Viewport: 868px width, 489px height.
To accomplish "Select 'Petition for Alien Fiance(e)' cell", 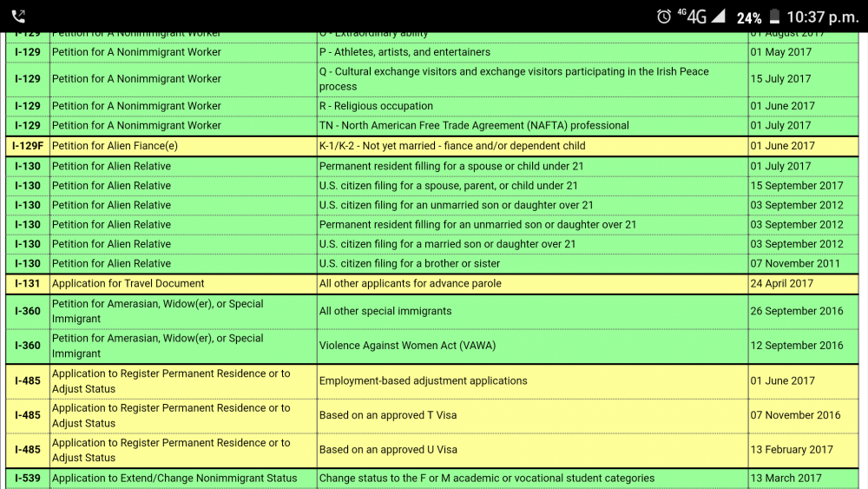I will tap(183, 146).
